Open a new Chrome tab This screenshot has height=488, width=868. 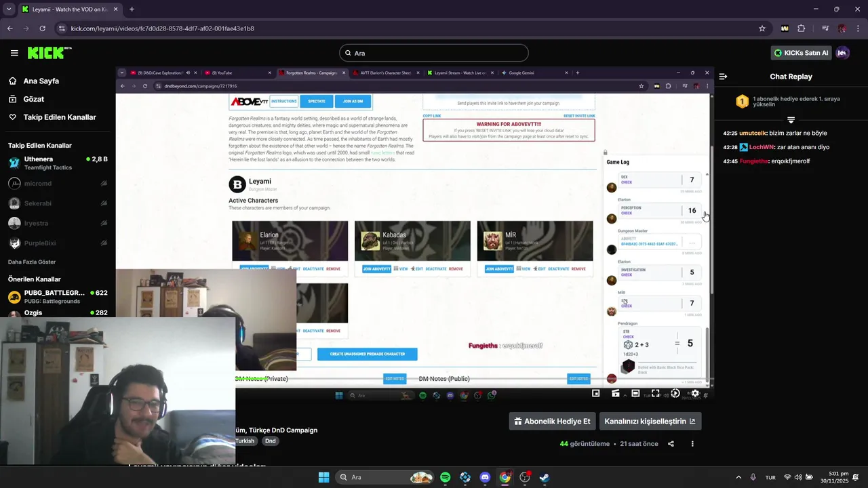pyautogui.click(x=132, y=9)
